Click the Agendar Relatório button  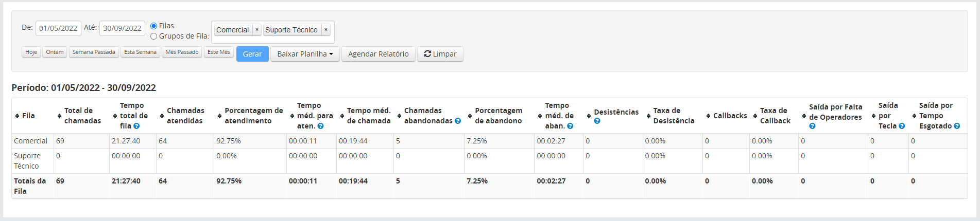coord(379,54)
